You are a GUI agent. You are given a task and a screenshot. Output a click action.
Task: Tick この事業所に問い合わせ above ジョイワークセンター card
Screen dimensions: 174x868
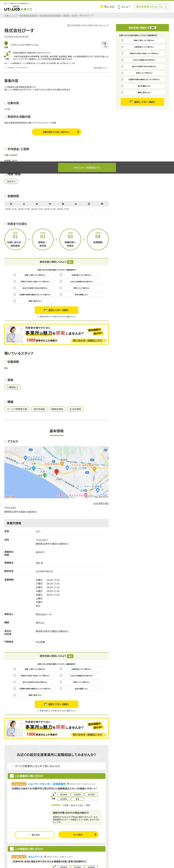tap(12, 776)
